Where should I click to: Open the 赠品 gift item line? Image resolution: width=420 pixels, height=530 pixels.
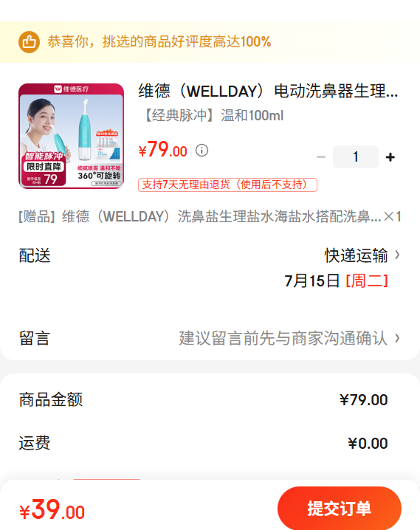click(x=210, y=216)
